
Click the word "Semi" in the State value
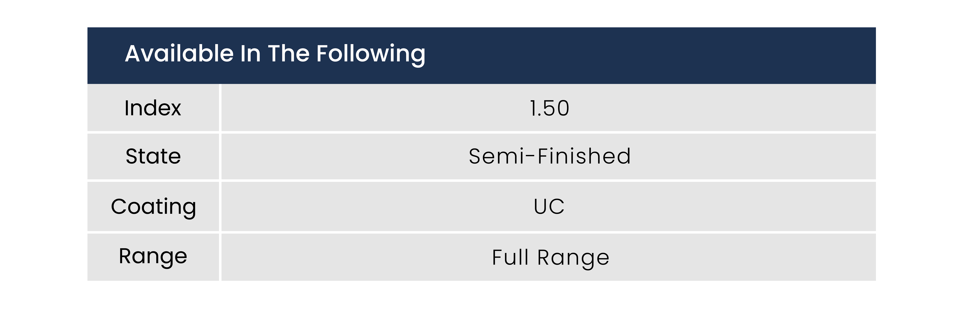[x=497, y=156]
